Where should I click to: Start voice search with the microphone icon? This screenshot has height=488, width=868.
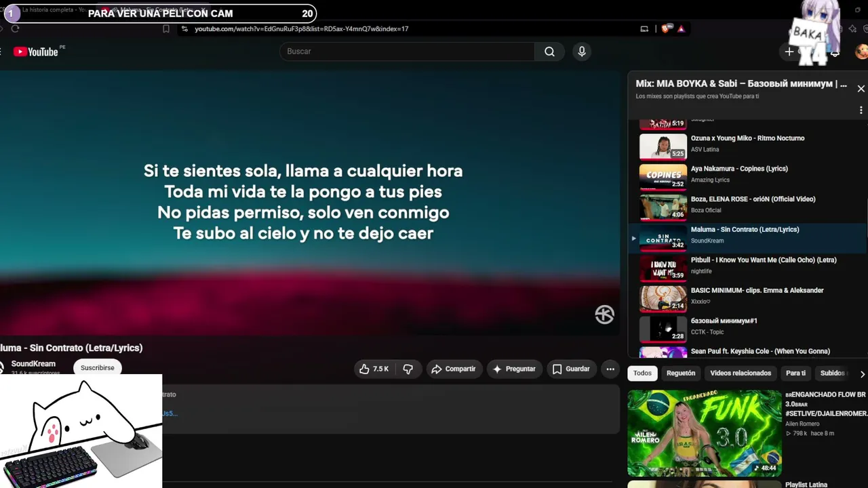tap(582, 52)
